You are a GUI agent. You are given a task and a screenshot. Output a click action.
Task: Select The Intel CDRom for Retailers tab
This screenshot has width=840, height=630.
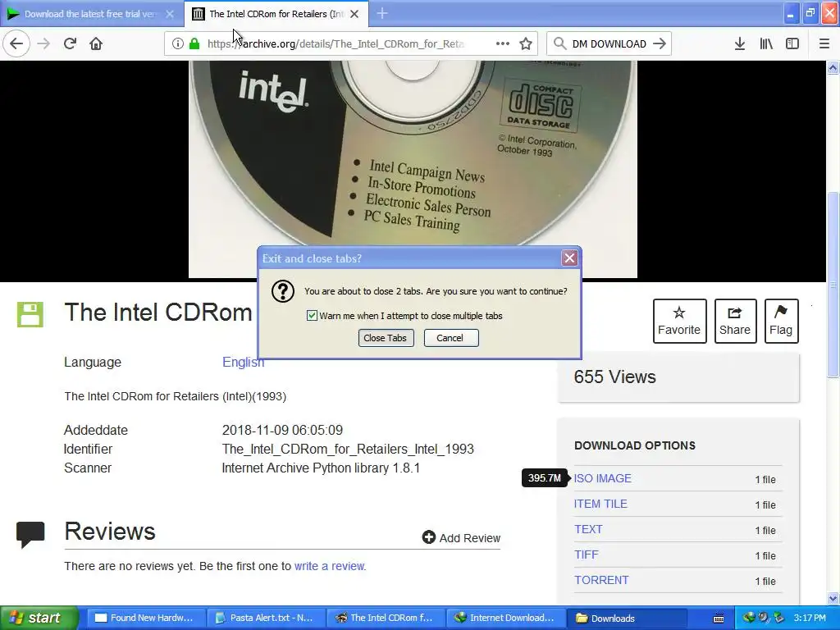coord(276,14)
